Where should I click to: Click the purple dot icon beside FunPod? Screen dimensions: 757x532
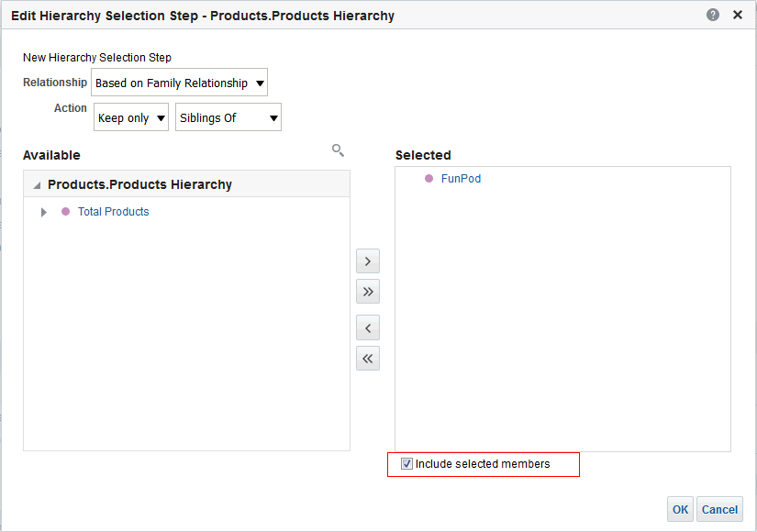tap(429, 179)
